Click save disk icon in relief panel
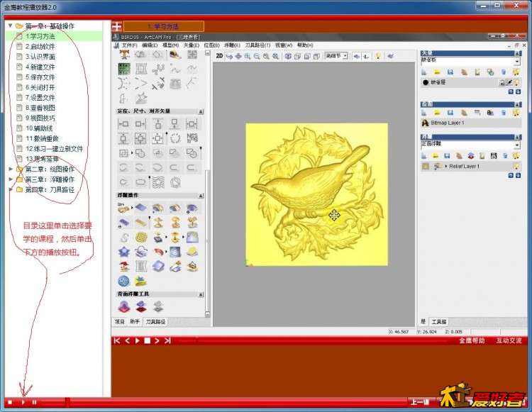The height and width of the screenshot is (412, 532). click(447, 155)
